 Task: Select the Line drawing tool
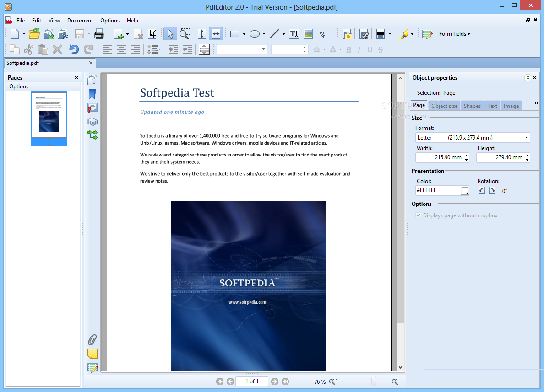tap(274, 34)
